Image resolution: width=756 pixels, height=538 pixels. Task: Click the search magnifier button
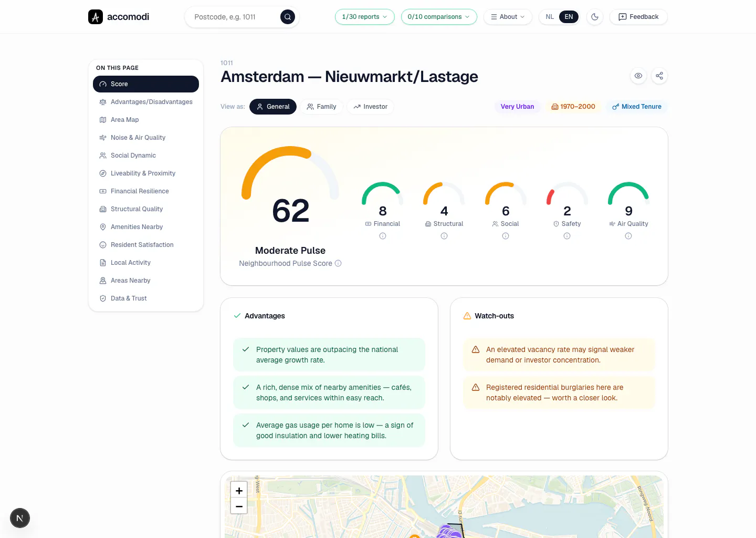point(287,17)
